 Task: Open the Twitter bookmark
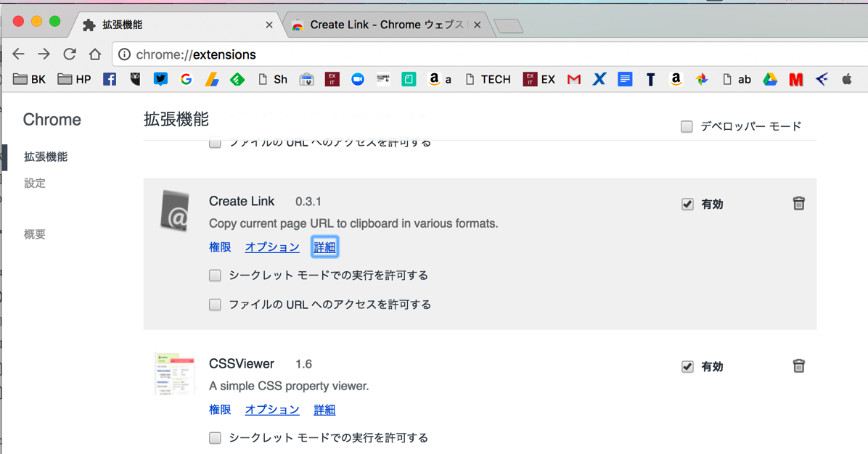(x=160, y=79)
